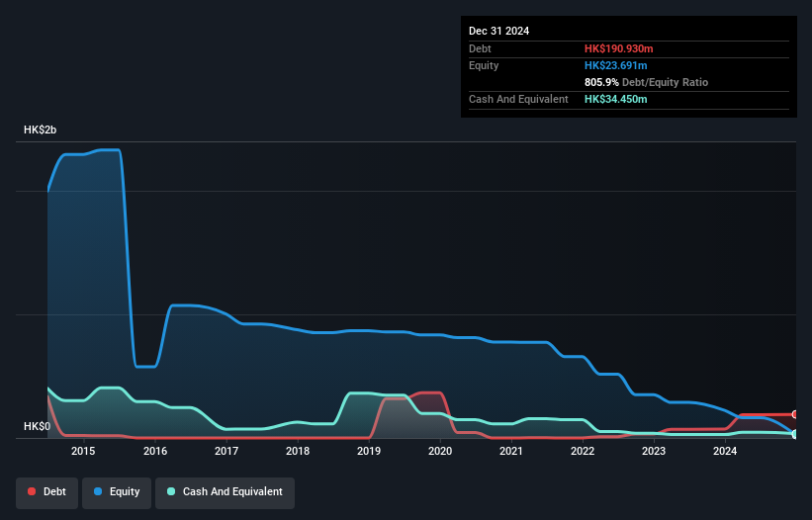This screenshot has height=520, width=812.
Task: Click the red Debt legend dot
Action: click(x=32, y=491)
